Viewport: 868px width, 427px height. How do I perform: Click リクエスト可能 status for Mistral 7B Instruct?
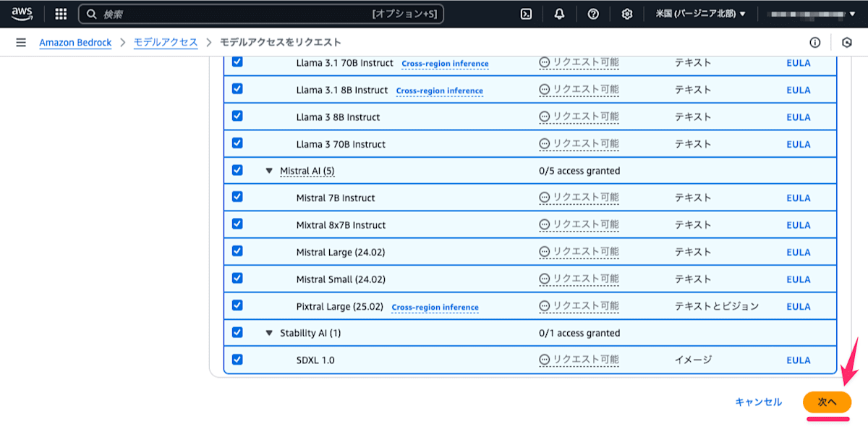pos(579,198)
